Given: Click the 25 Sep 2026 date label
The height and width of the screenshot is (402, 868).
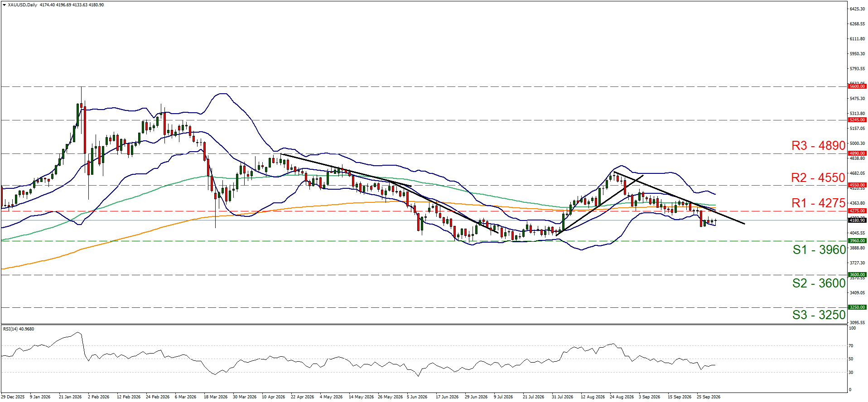Looking at the screenshot, I should click(709, 397).
